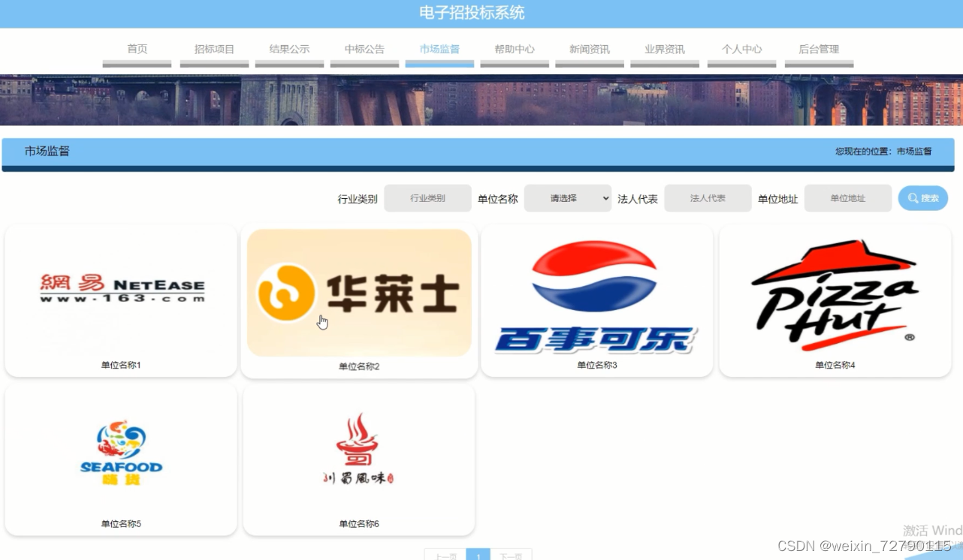The image size is (963, 560).
Task: Click the blue 搜索 button
Action: point(923,198)
